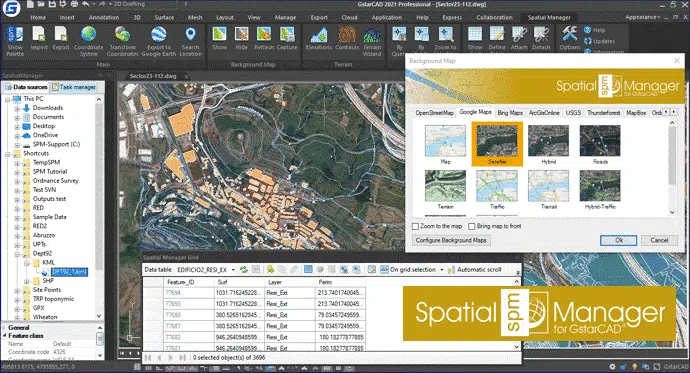The width and height of the screenshot is (690, 373).
Task: Refresh the background map
Action: click(x=264, y=38)
